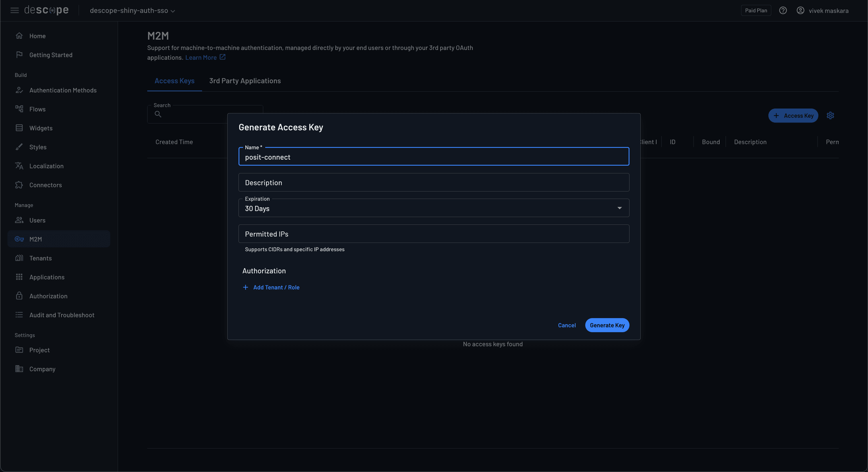The image size is (868, 472).
Task: Select the Widgets section
Action: (x=41, y=128)
